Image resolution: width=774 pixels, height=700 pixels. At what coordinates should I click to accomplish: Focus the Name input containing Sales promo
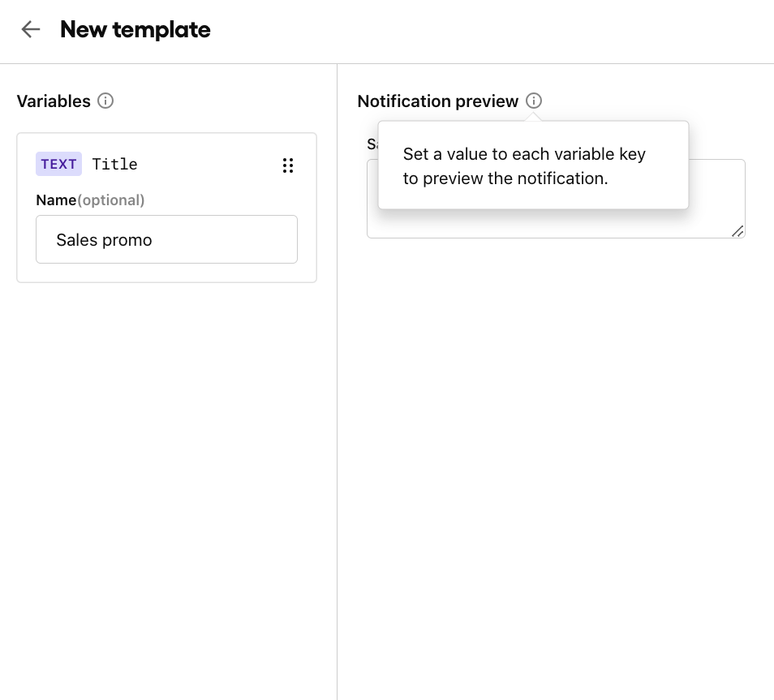tap(166, 240)
